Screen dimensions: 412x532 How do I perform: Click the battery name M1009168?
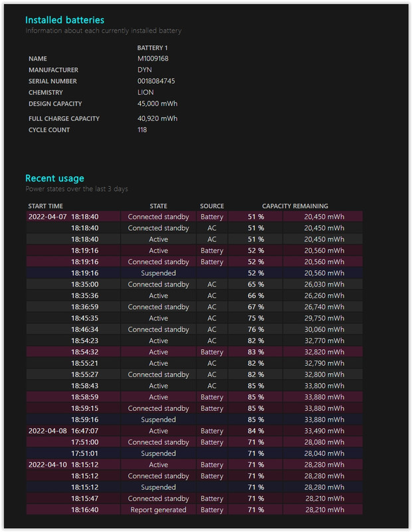click(153, 59)
